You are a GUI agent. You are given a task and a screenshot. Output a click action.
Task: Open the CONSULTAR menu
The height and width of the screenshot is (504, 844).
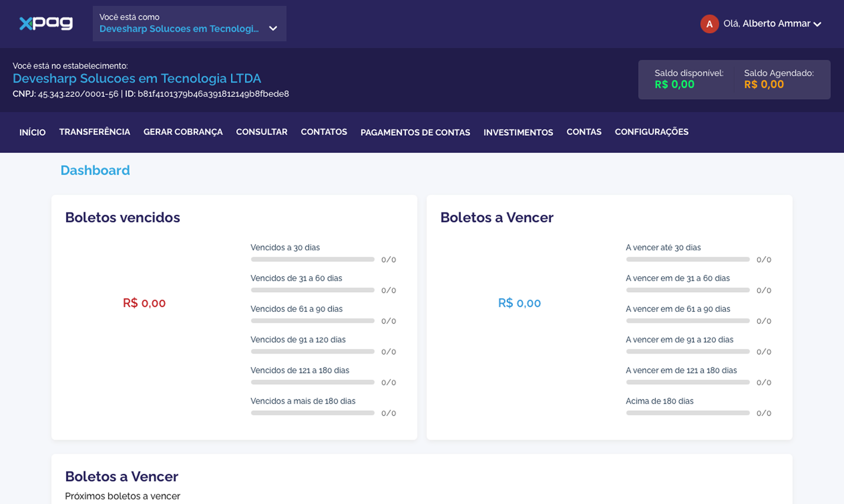tap(261, 132)
